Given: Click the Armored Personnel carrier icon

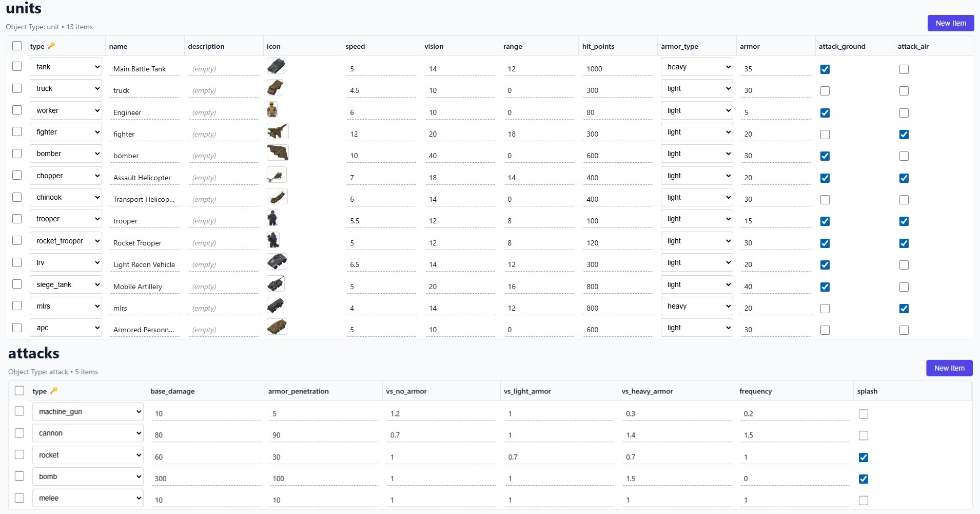Looking at the screenshot, I should (277, 327).
